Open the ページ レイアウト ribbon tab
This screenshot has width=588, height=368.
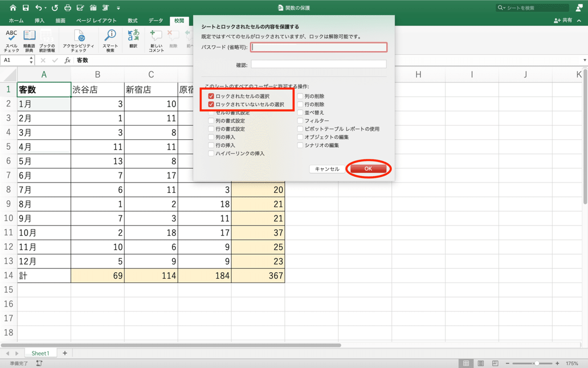[x=97, y=21]
